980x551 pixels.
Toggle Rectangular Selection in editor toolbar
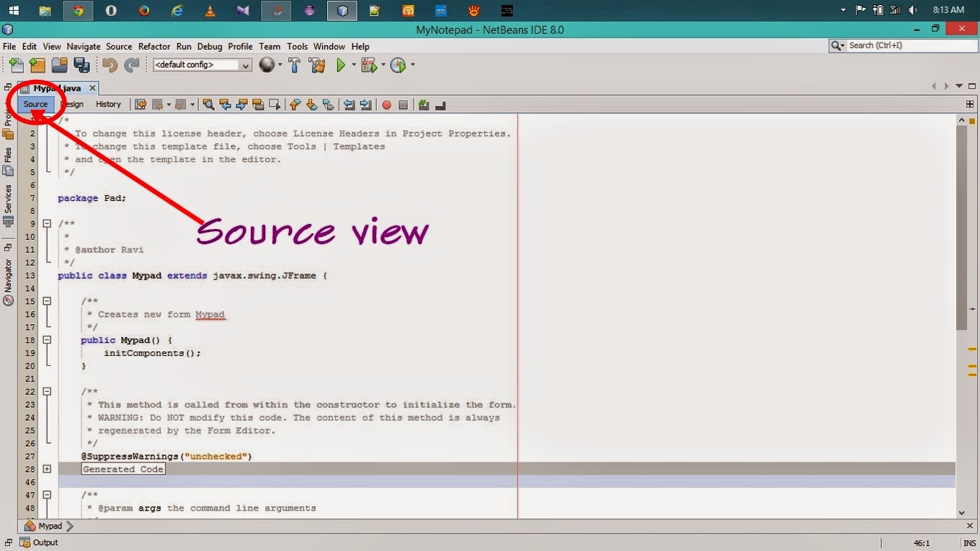click(275, 104)
